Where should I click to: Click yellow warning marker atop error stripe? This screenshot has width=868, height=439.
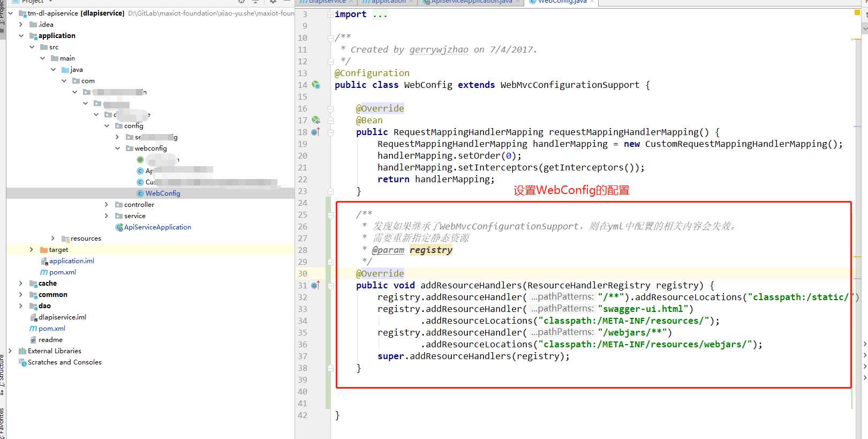(856, 39)
